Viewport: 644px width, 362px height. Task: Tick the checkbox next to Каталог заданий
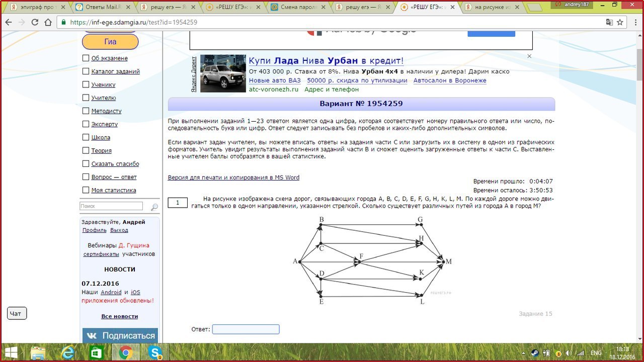(86, 71)
